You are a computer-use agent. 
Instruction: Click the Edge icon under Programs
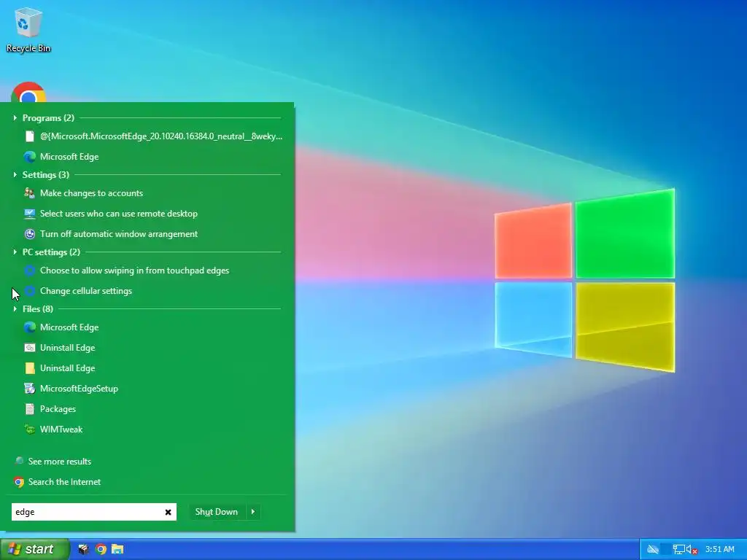click(29, 157)
